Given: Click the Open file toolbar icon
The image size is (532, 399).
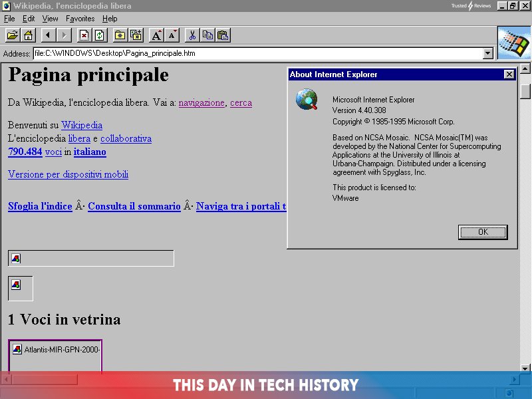Looking at the screenshot, I should click(13, 35).
